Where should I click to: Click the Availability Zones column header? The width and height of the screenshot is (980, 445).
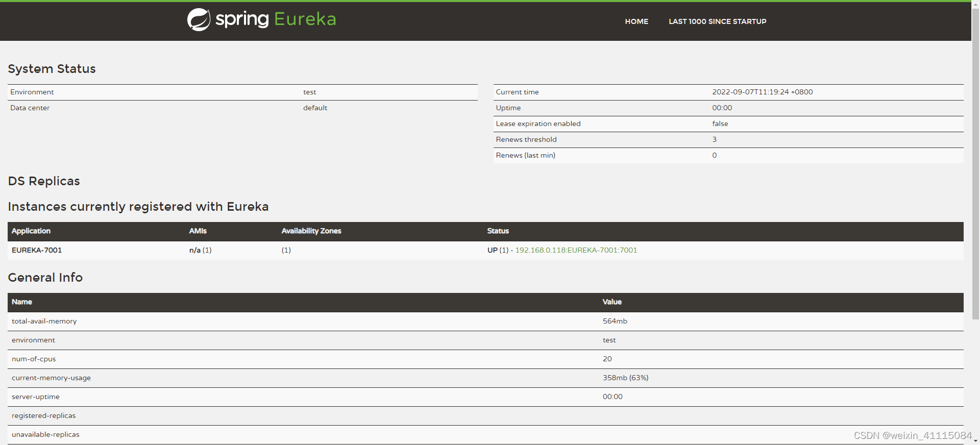311,231
